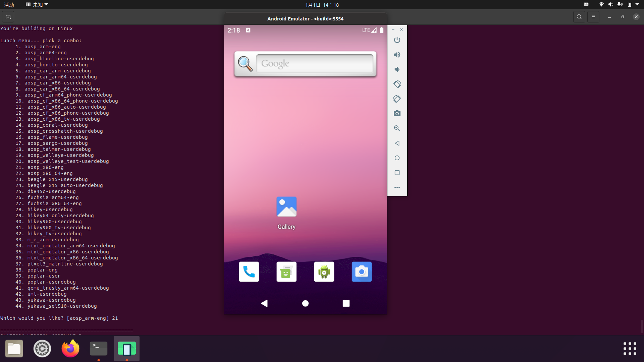Take an emulator screenshot with the camera icon

(397, 114)
